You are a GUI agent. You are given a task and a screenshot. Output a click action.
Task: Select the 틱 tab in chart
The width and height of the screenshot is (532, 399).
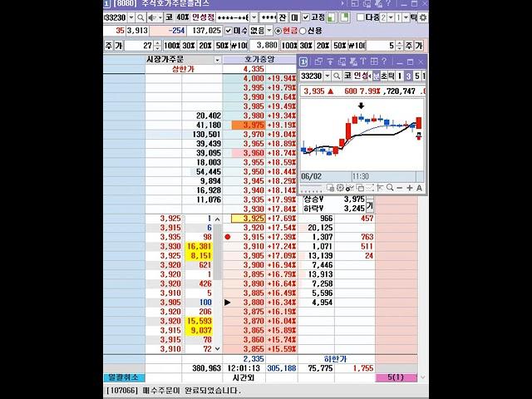[x=391, y=76]
